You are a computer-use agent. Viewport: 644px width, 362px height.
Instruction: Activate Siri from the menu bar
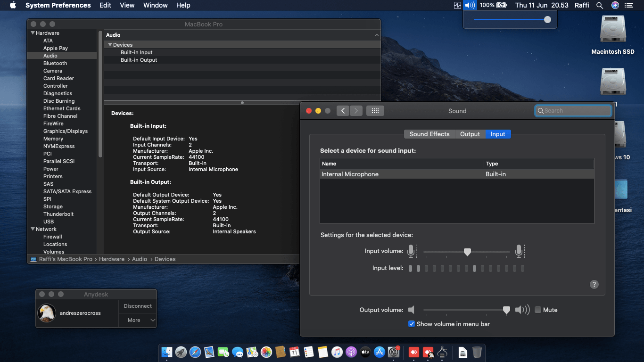(615, 5)
